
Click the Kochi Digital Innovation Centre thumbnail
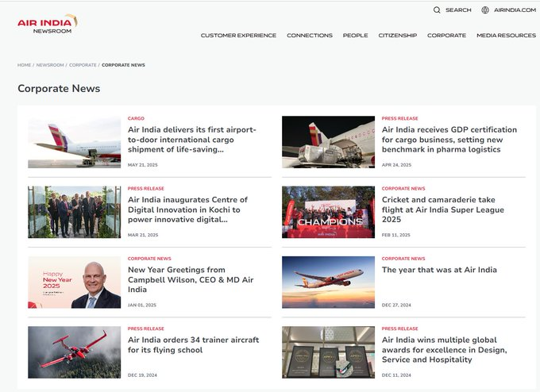point(75,212)
